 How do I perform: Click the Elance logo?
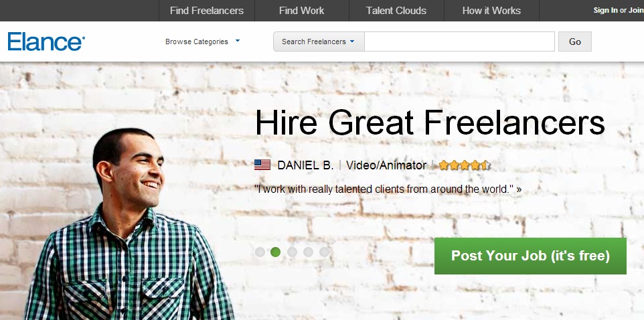point(46,42)
